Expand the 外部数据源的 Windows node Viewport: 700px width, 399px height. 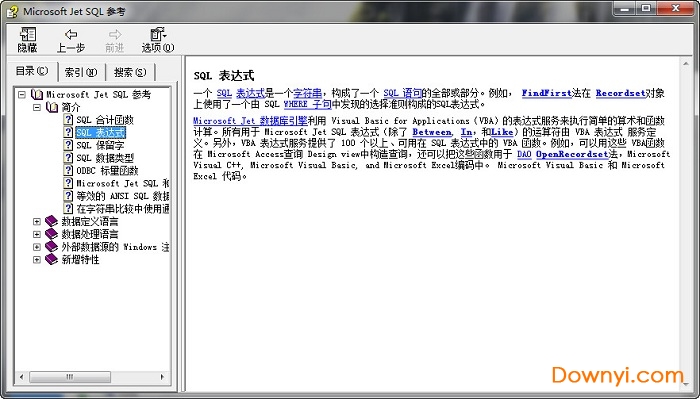[37, 247]
